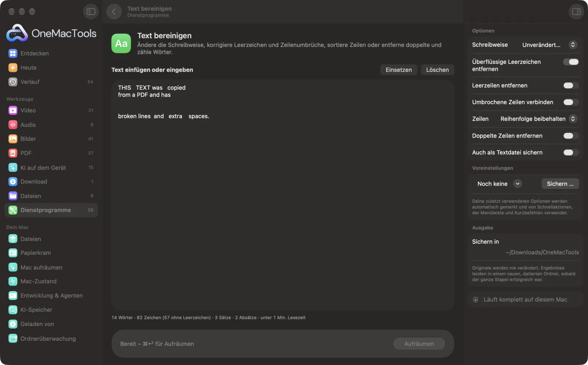Select Geladen von sidebar item
This screenshot has height=365, width=588.
pos(51,324)
